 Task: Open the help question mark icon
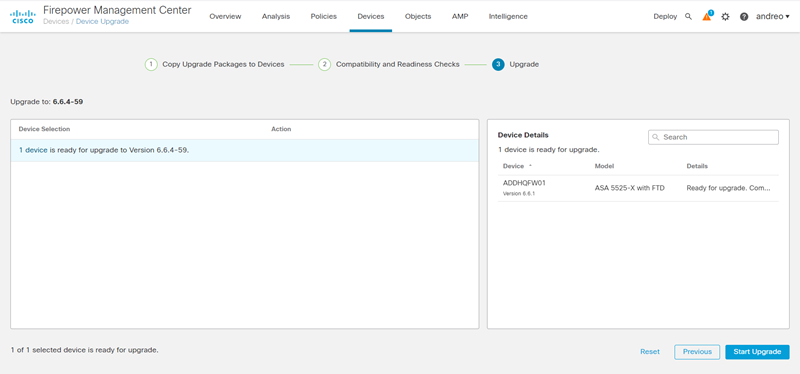point(744,16)
